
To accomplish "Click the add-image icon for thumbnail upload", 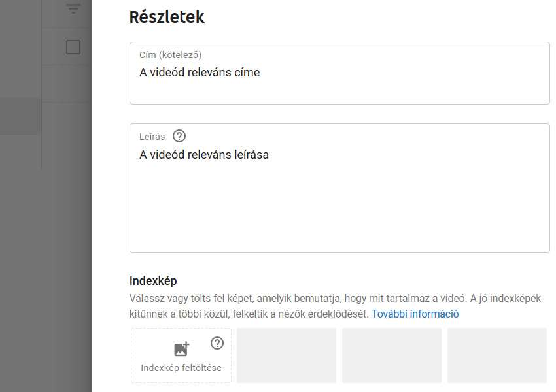I will (182, 349).
